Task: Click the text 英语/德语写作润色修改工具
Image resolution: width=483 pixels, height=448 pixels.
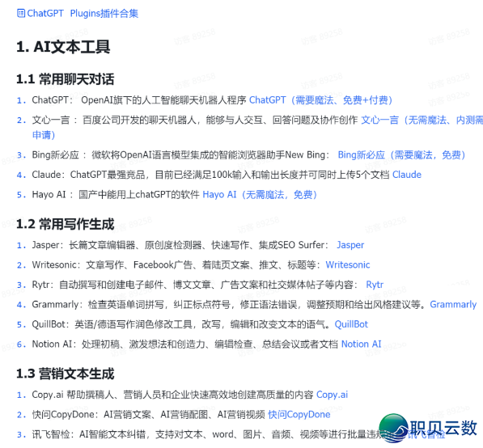Action: [133, 324]
